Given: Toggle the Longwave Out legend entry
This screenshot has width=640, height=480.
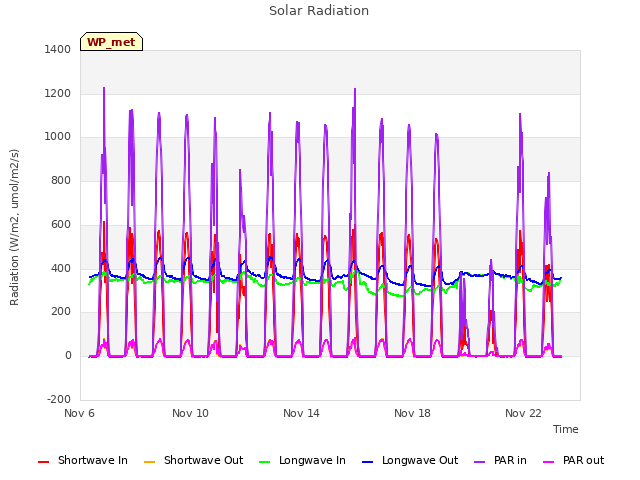Looking at the screenshot, I should tap(410, 460).
